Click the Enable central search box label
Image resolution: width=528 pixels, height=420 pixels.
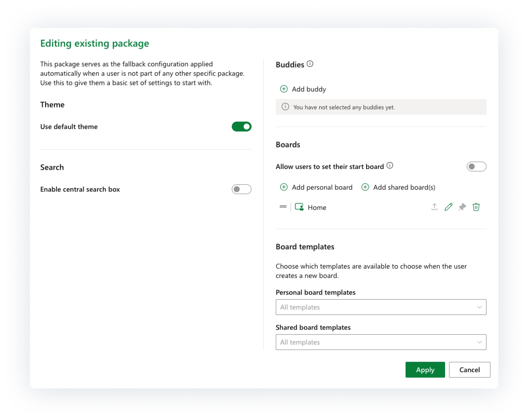click(80, 189)
